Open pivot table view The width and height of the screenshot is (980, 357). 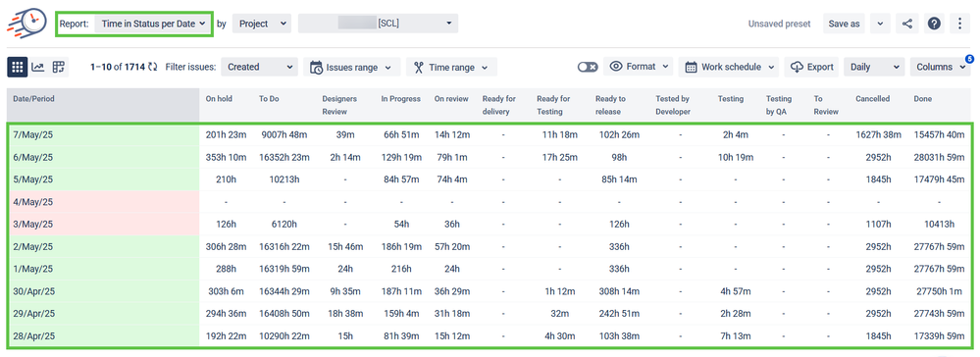[x=59, y=67]
